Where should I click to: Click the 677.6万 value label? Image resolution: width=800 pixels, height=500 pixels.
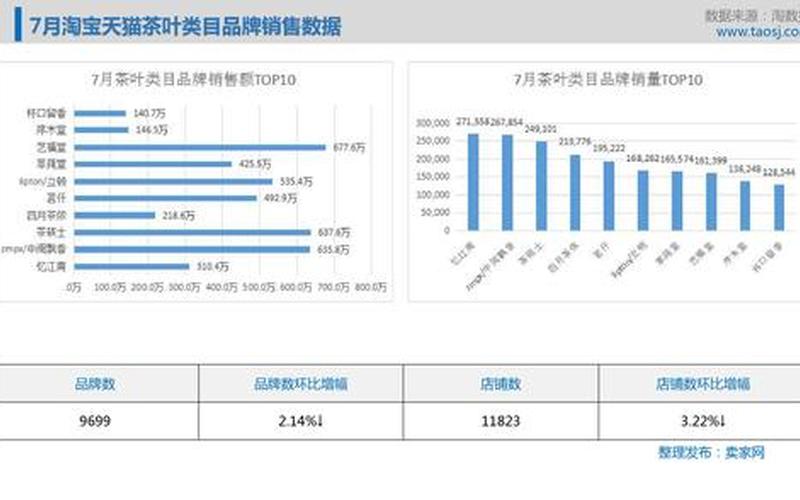coord(349,147)
